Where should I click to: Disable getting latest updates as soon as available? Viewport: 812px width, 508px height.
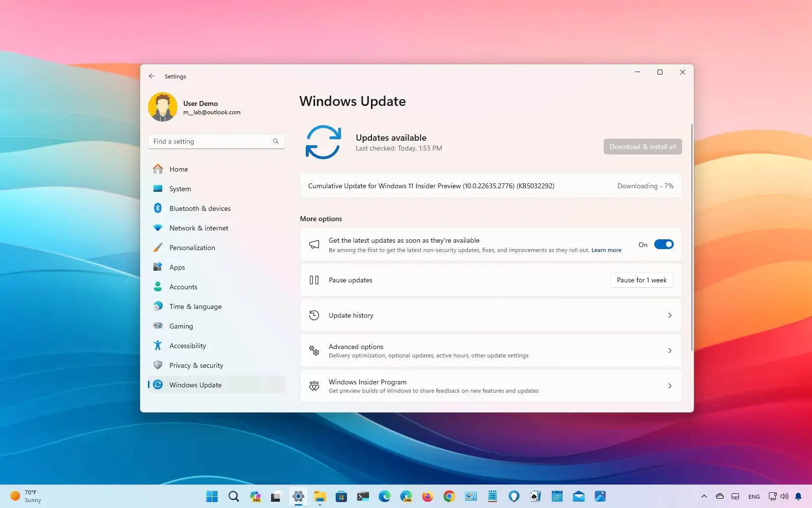tap(664, 244)
